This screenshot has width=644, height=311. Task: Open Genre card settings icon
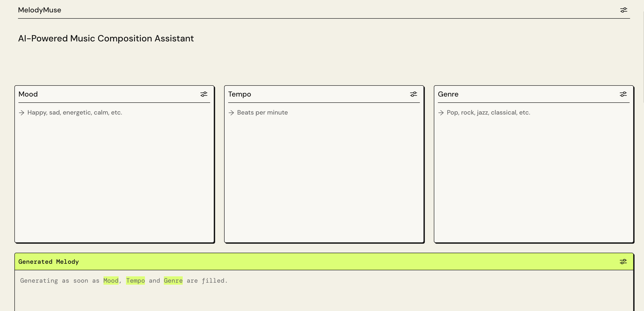pos(623,94)
